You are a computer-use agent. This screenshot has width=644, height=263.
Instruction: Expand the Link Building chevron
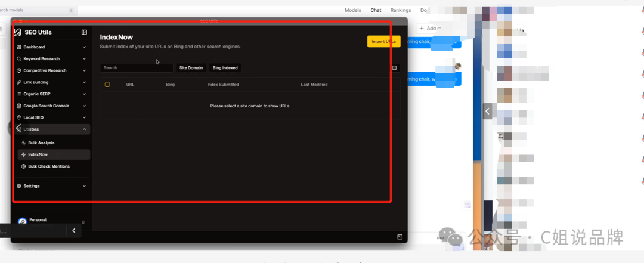[x=84, y=82]
